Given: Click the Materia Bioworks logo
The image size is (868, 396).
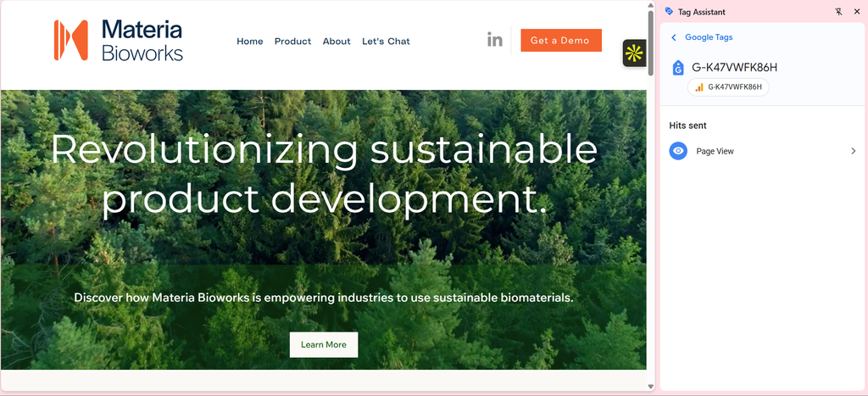Looking at the screenshot, I should click(118, 41).
